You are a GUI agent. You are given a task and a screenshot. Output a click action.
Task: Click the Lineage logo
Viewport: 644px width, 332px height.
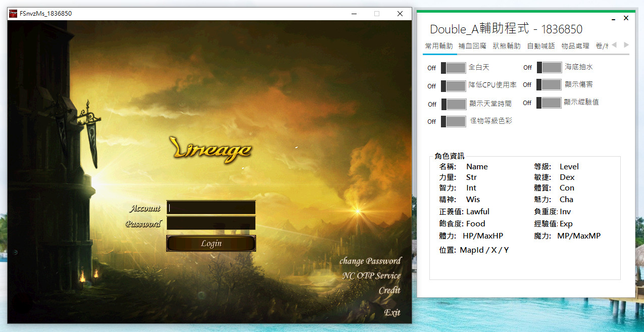coord(212,149)
